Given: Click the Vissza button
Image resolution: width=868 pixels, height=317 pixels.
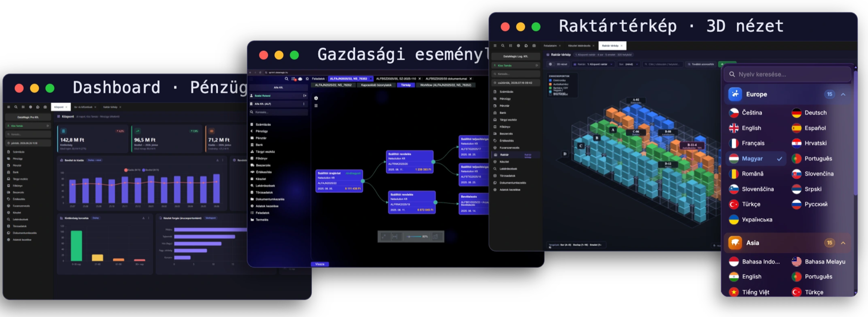Looking at the screenshot, I should point(320,264).
